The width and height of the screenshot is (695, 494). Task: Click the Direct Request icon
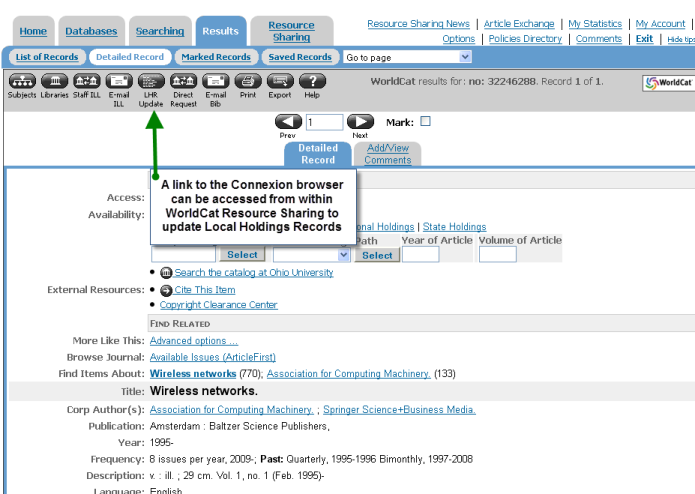click(184, 82)
